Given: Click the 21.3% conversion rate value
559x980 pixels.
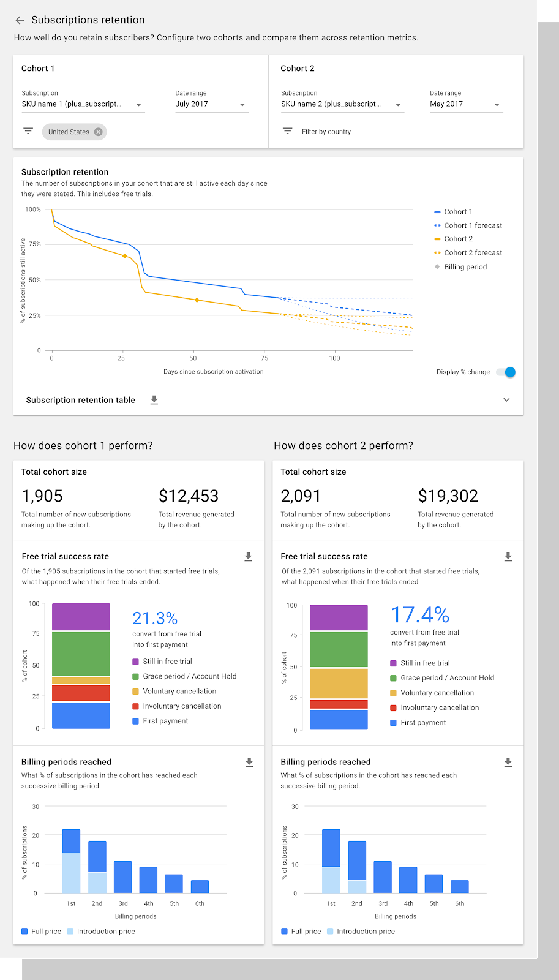Looking at the screenshot, I should [x=155, y=618].
